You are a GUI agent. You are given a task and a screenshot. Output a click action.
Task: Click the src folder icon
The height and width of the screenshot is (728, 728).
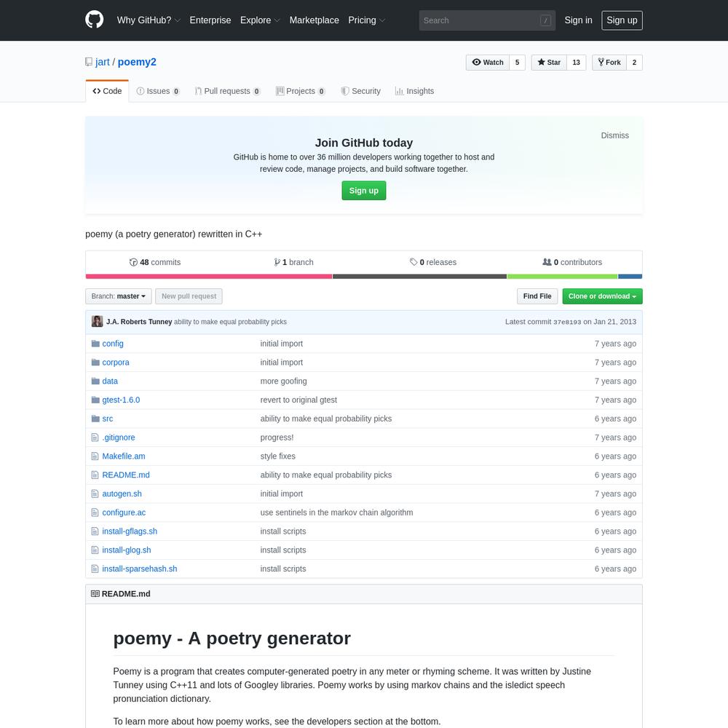(95, 419)
